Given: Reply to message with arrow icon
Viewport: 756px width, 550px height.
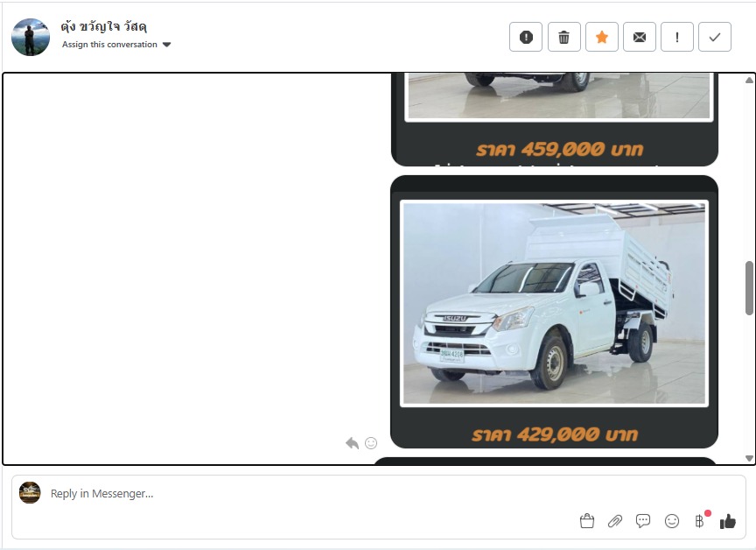Looking at the screenshot, I should [352, 443].
